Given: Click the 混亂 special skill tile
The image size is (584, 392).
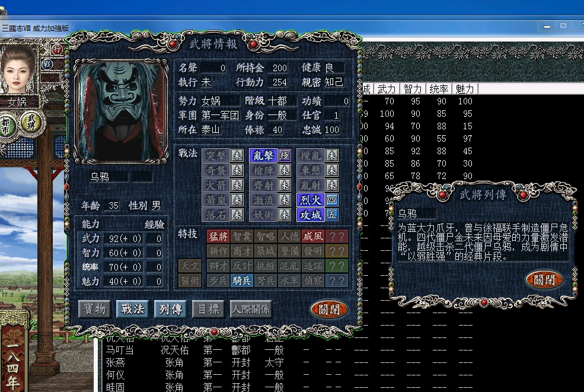Looking at the screenshot, I should point(289,266).
